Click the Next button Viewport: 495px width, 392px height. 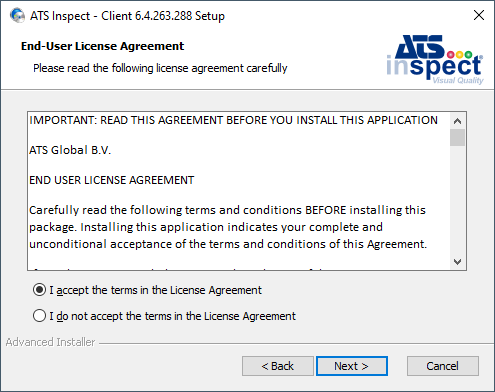352,366
